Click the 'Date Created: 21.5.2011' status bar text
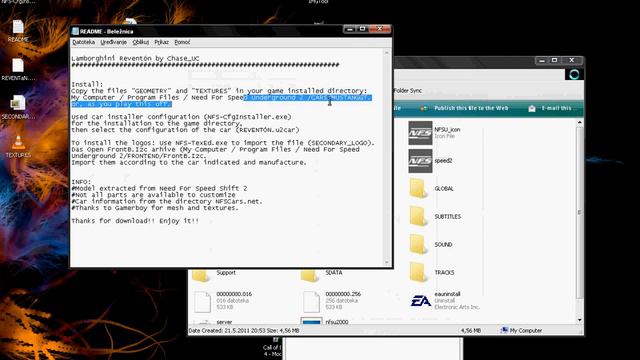 coord(244,331)
